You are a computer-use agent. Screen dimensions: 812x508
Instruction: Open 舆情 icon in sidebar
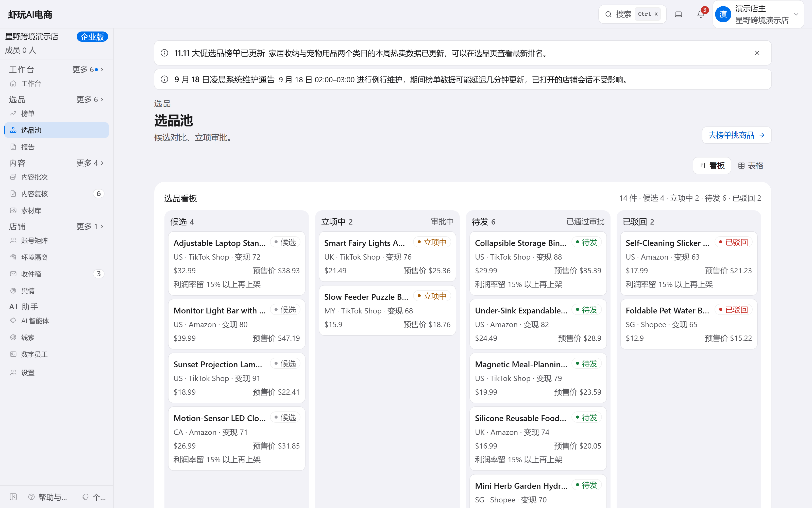click(x=13, y=291)
